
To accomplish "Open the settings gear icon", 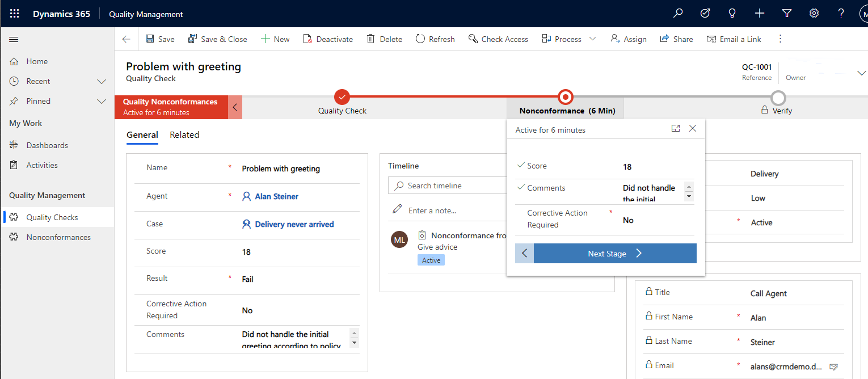I will [814, 14].
